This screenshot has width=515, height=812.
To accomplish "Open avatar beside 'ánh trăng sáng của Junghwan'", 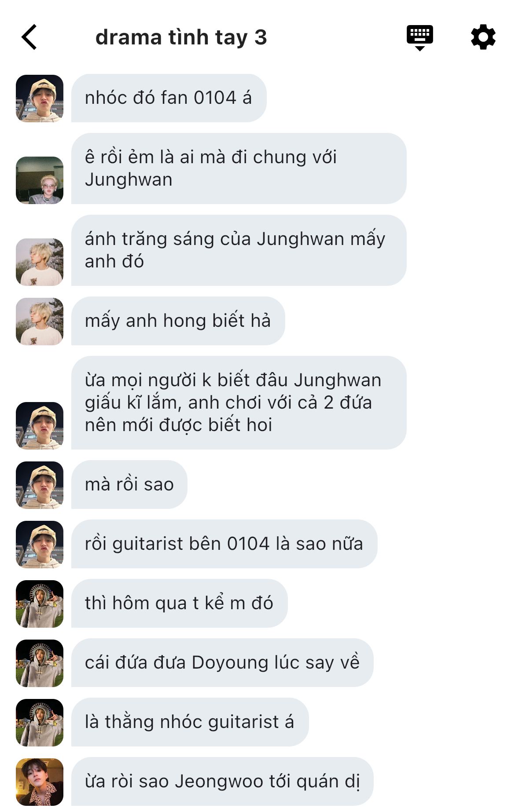I will pyautogui.click(x=40, y=262).
